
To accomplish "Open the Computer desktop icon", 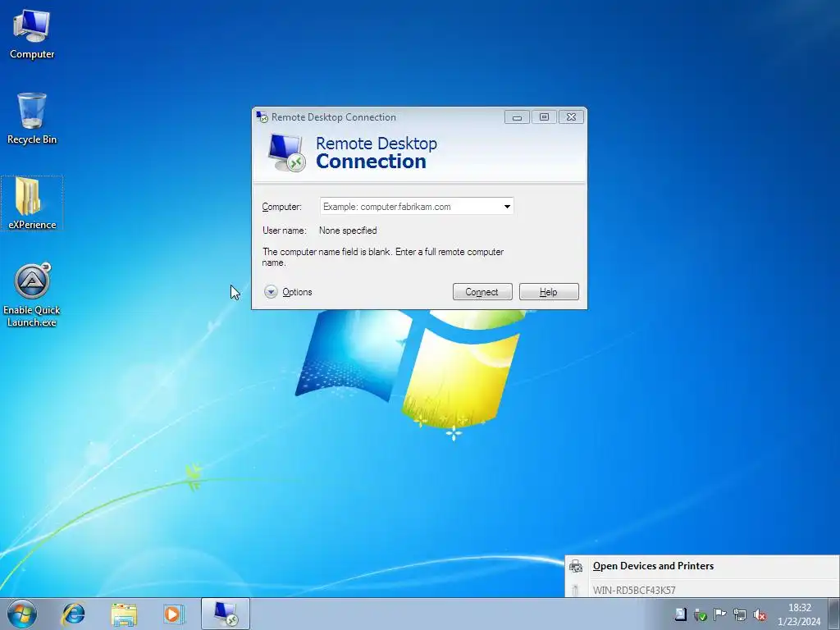I will pyautogui.click(x=32, y=34).
